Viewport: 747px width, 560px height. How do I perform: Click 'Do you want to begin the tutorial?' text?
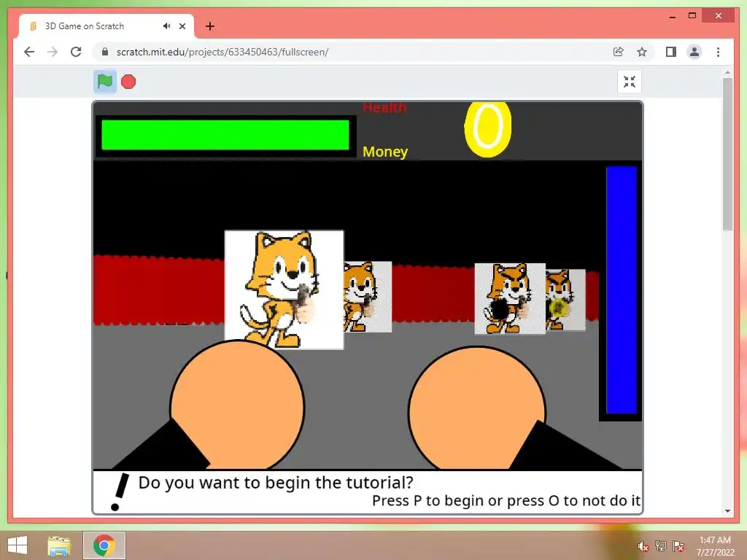(x=276, y=483)
